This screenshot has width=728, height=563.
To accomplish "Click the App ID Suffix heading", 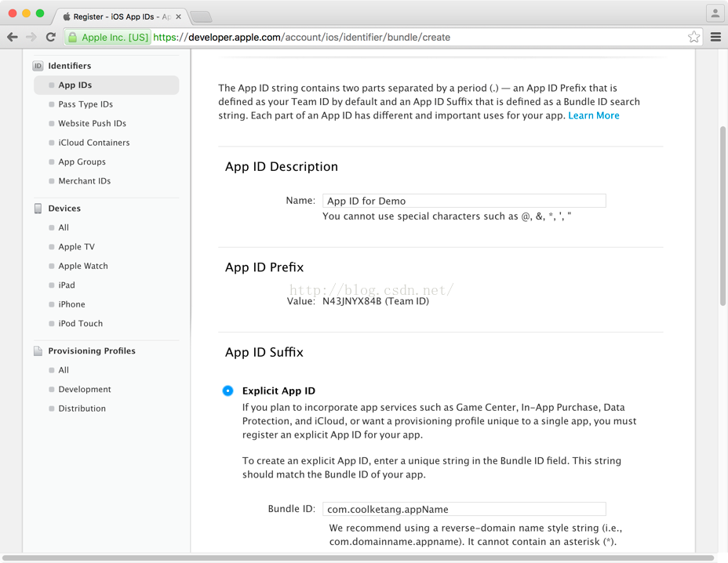I will 264,352.
